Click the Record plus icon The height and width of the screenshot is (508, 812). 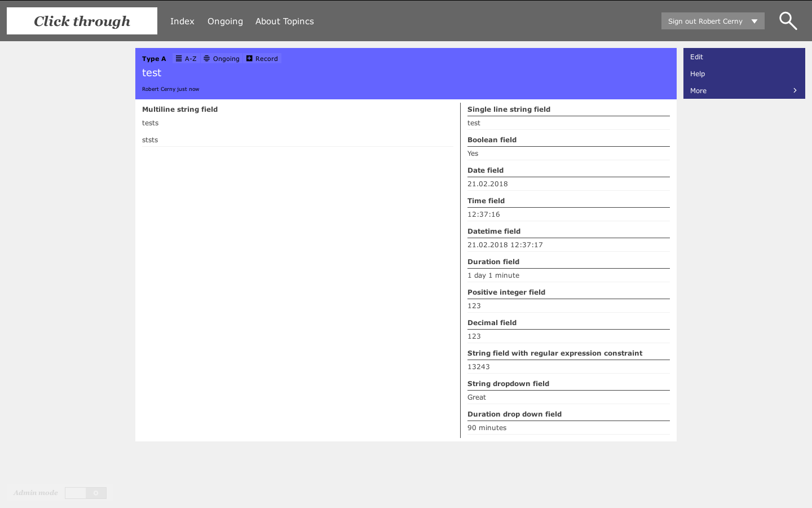tap(249, 59)
